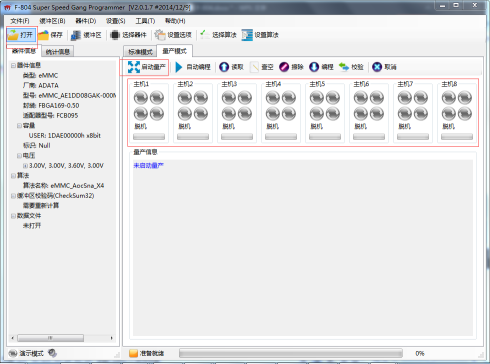Click the 编程 program icon

(x=314, y=67)
